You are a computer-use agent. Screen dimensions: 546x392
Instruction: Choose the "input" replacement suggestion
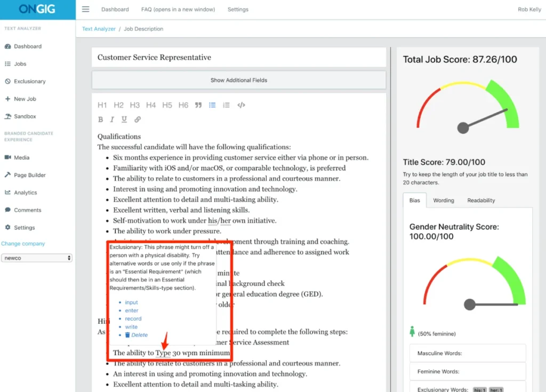pos(131,302)
